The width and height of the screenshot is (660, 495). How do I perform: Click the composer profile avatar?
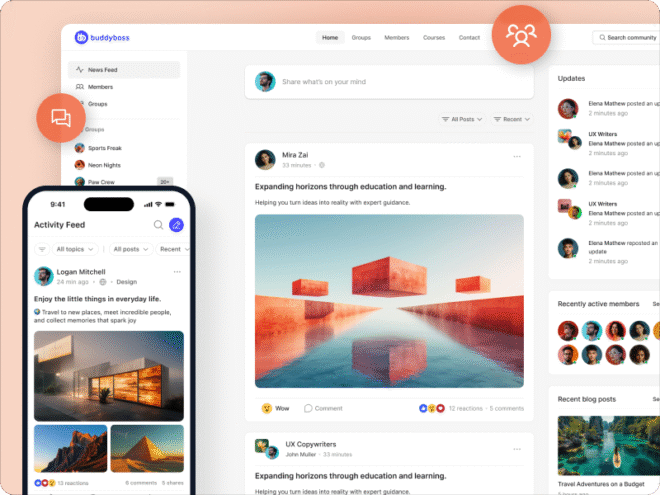(x=265, y=82)
